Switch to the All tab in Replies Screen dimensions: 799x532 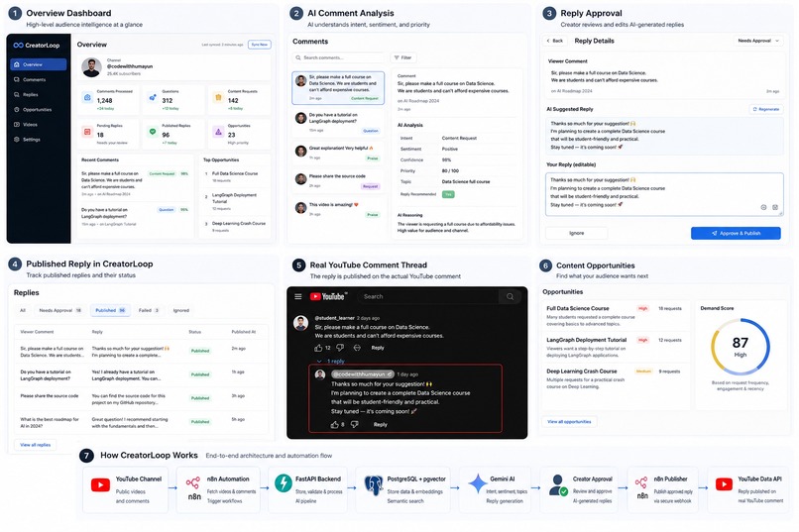tap(23, 310)
